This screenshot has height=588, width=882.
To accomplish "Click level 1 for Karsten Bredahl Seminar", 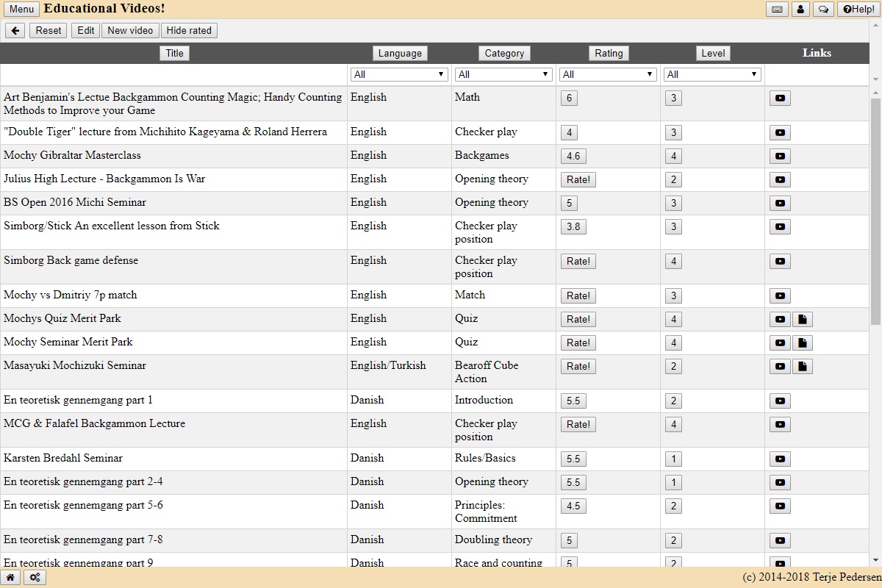I will (673, 459).
